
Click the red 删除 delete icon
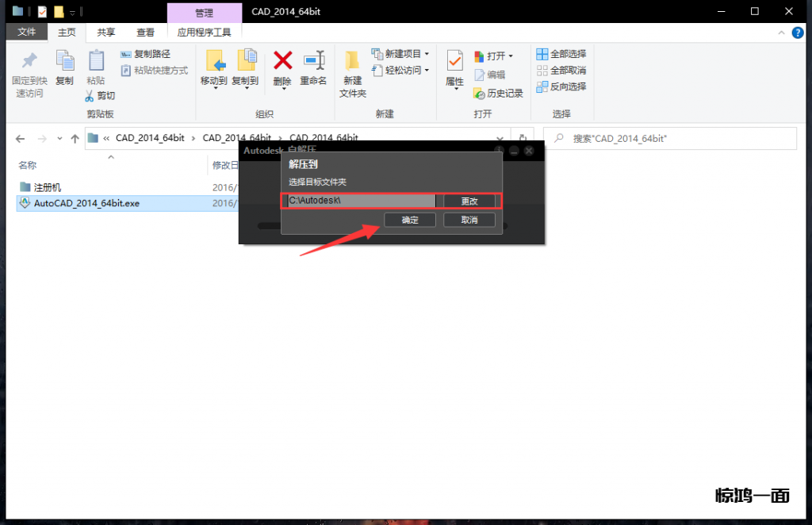(x=282, y=61)
